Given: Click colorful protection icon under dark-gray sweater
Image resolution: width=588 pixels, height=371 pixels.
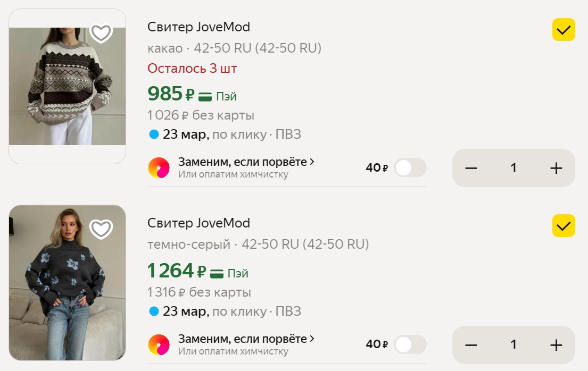Looking at the screenshot, I should point(159,345).
